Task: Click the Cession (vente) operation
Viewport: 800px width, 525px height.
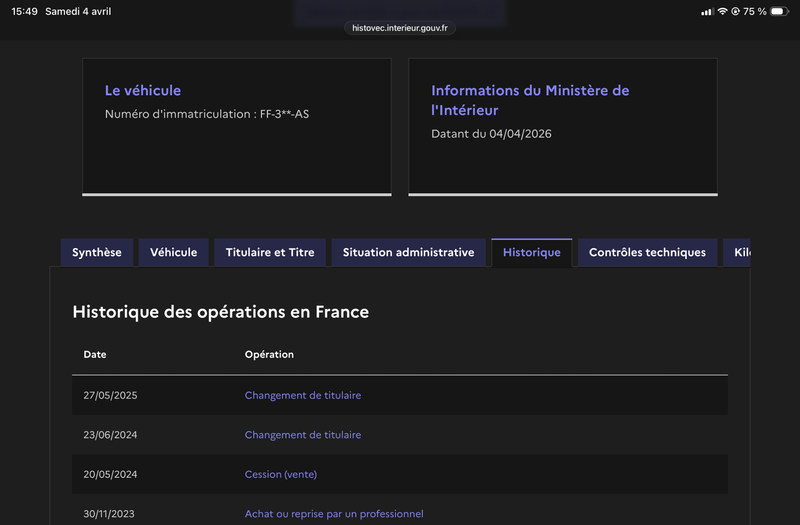Action: (x=281, y=474)
